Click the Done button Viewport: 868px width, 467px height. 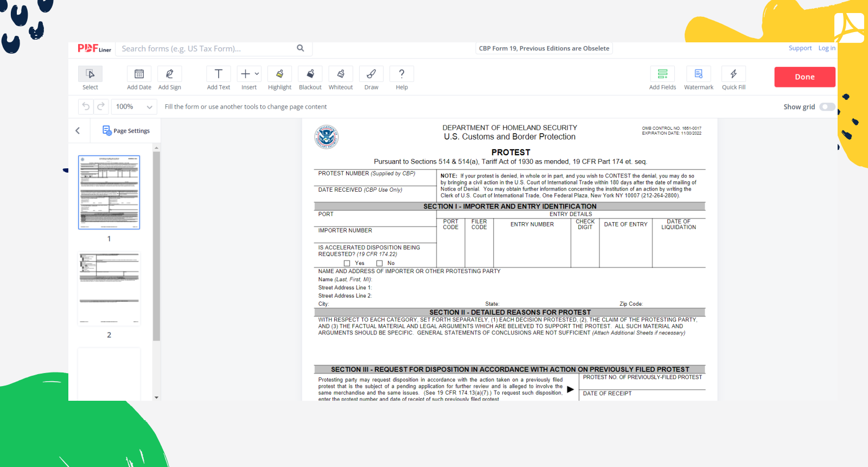click(805, 77)
